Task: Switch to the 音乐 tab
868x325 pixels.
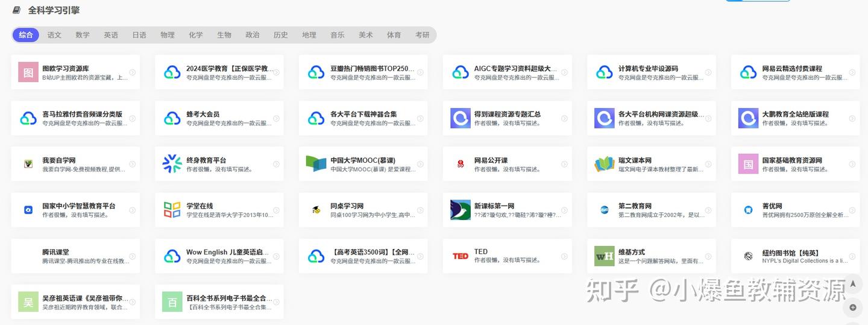Action: click(x=338, y=35)
